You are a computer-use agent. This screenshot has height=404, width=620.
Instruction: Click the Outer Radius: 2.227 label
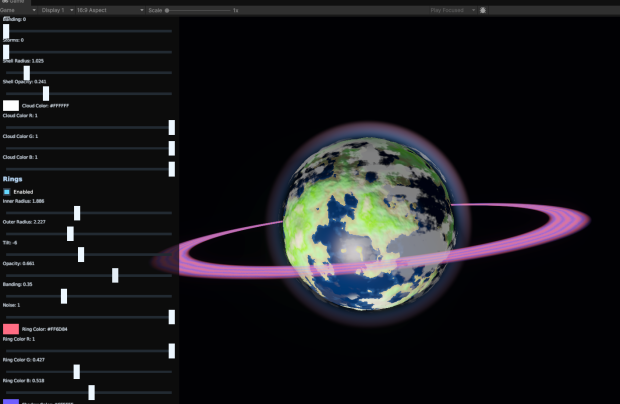24,222
